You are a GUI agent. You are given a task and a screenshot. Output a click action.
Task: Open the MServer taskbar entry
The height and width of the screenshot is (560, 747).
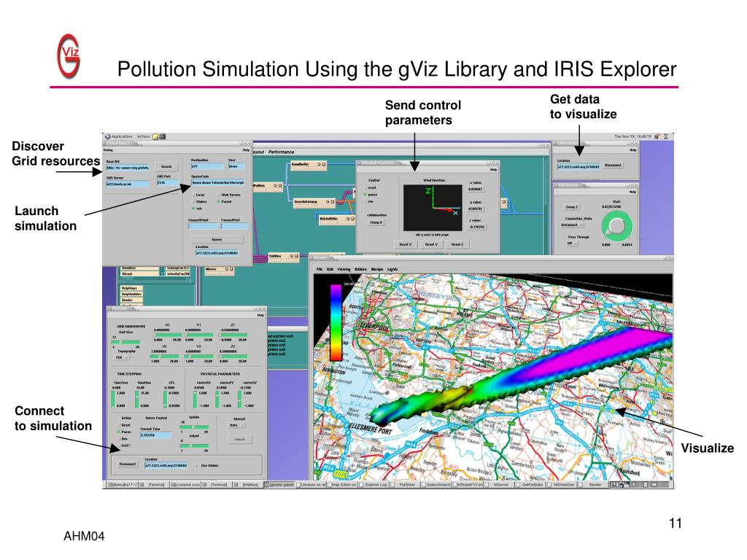(x=500, y=485)
